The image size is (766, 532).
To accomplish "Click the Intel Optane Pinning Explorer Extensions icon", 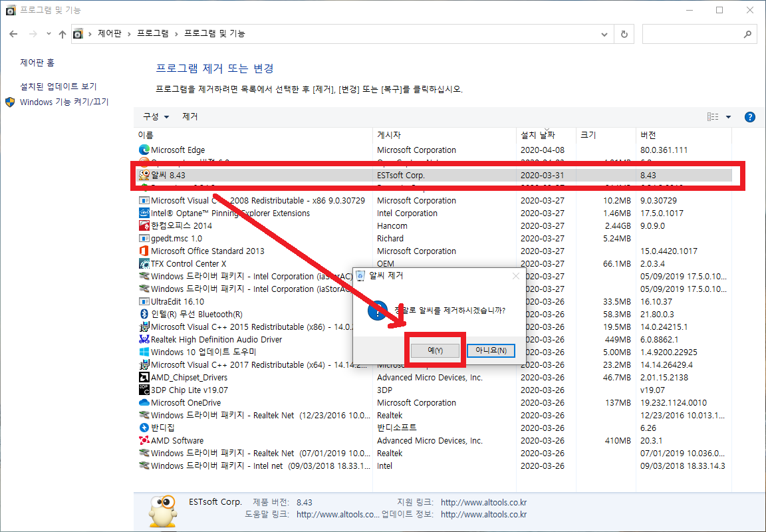I will point(144,213).
